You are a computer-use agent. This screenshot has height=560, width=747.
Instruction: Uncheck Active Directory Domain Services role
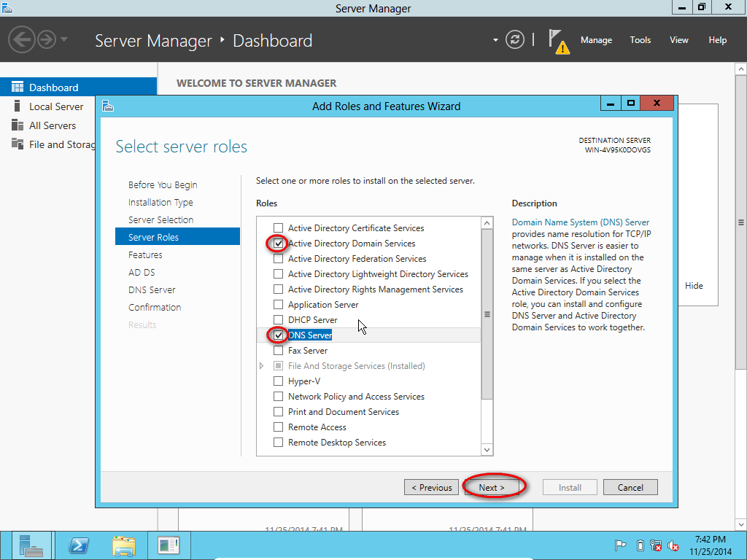pos(278,243)
